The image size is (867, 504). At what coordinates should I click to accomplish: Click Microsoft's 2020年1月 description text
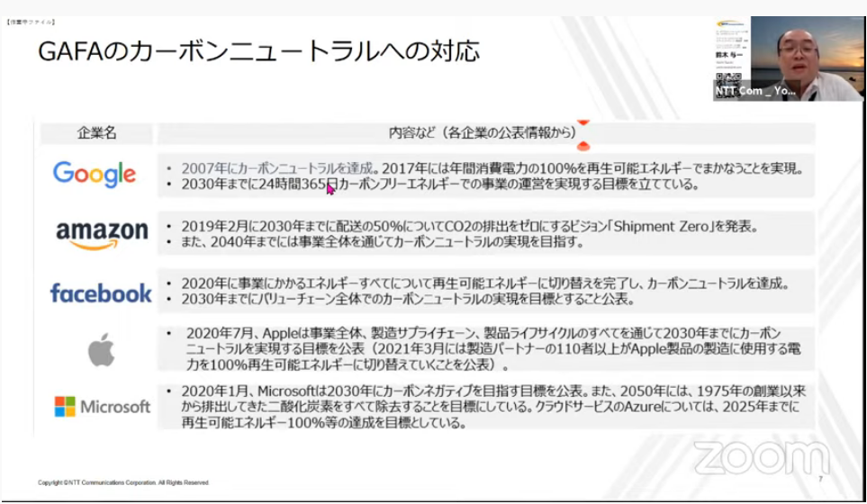[493, 407]
